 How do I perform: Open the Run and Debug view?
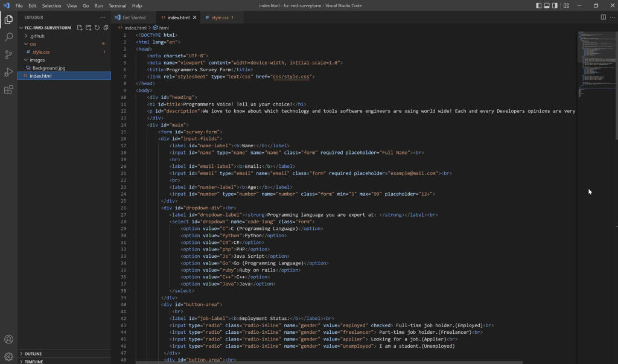coord(8,72)
